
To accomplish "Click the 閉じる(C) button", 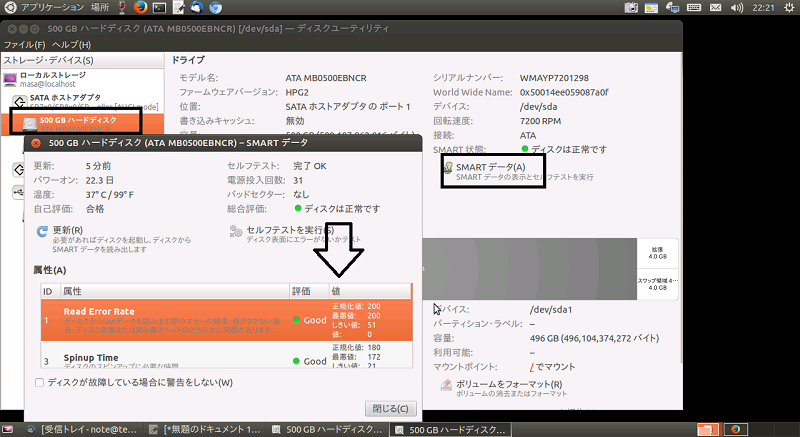I will coord(390,408).
